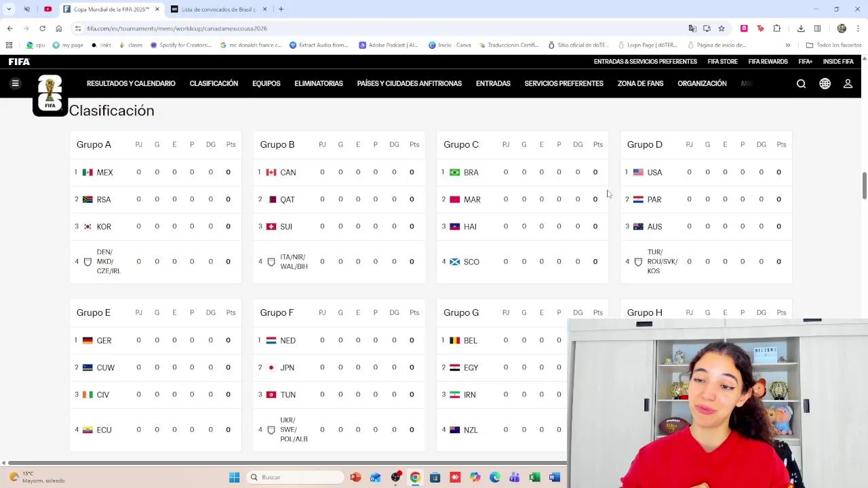
Task: Go back to the previous page
Action: coord(9,28)
